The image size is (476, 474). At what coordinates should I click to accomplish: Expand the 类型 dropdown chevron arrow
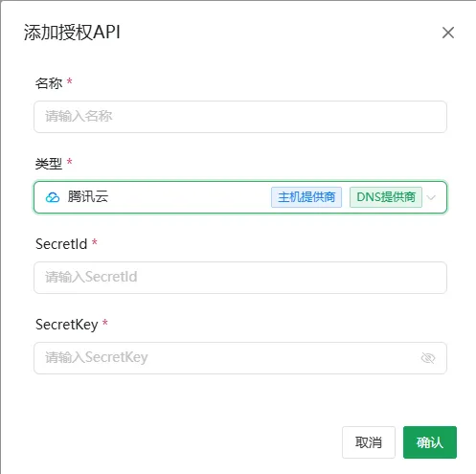(x=431, y=197)
